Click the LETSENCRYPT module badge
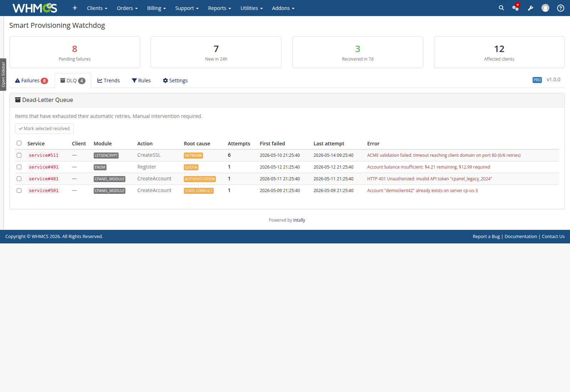The height and width of the screenshot is (392, 570). (x=106, y=155)
